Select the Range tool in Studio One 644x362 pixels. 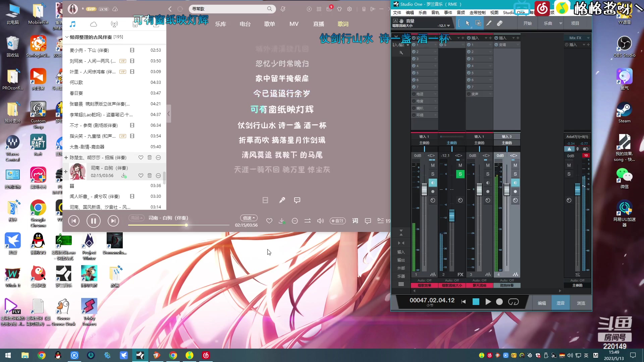[478, 23]
